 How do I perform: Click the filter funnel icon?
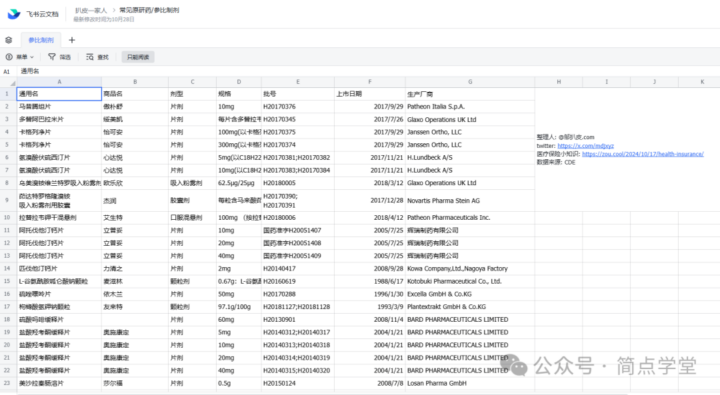click(52, 57)
